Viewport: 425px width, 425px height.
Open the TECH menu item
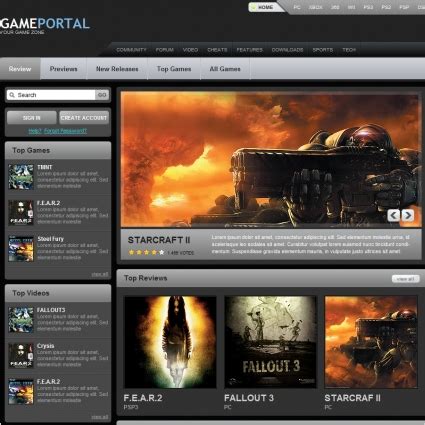(349, 50)
